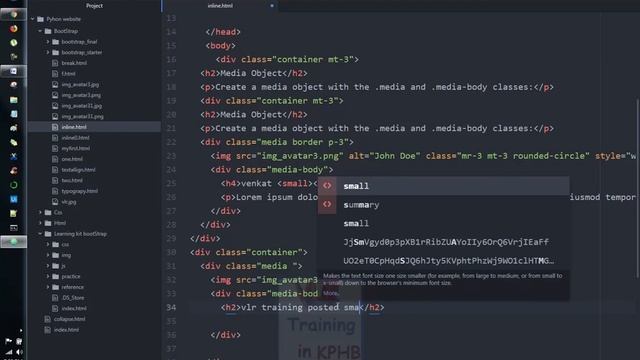Click the folder icon of the practice folder

coord(56,276)
